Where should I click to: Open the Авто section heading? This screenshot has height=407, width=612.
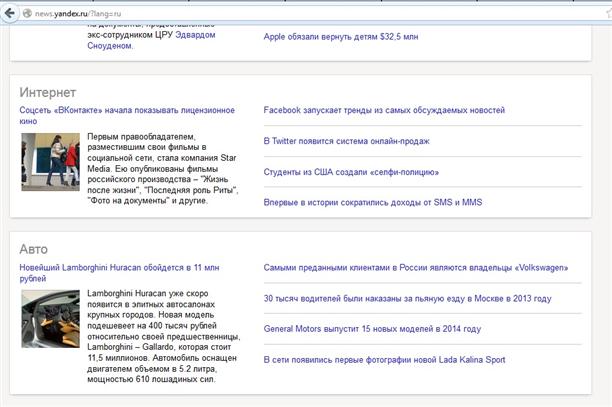[x=33, y=249]
